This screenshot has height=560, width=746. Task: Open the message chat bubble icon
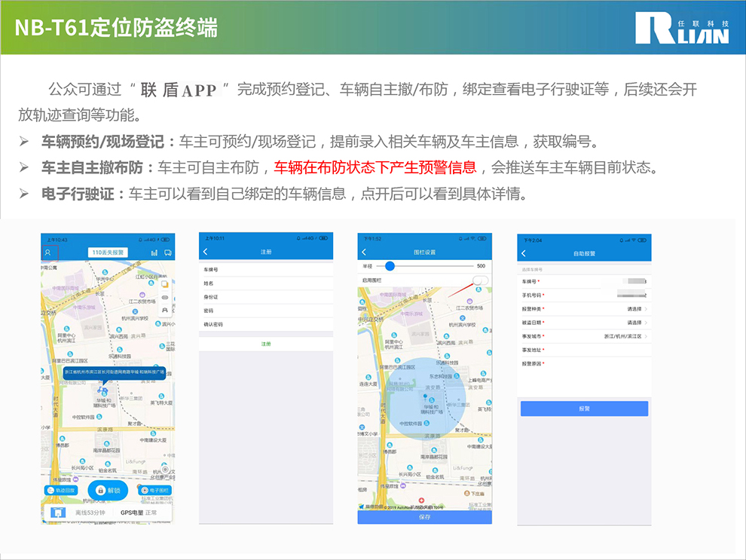(167, 252)
